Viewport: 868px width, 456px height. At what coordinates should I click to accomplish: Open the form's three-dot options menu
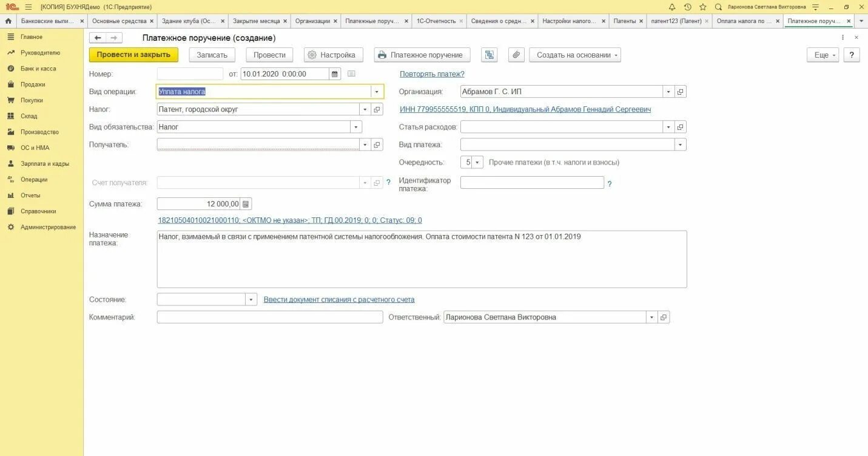click(843, 38)
